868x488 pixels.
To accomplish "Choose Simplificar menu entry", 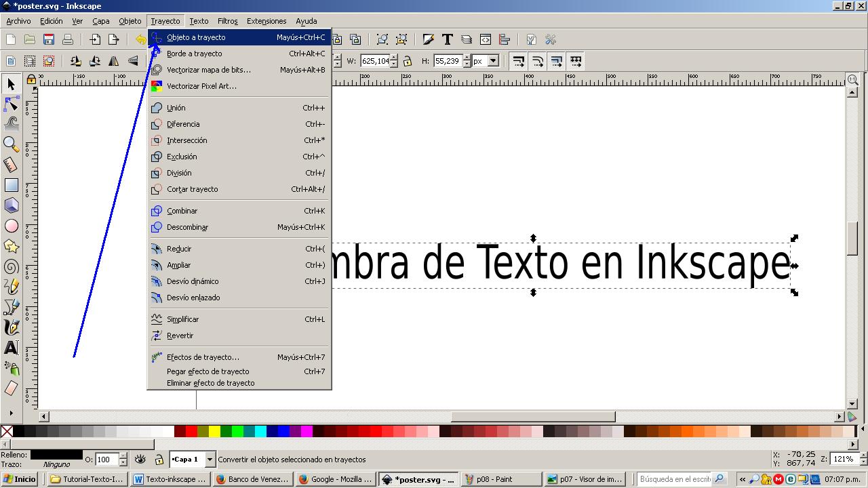I will click(239, 319).
